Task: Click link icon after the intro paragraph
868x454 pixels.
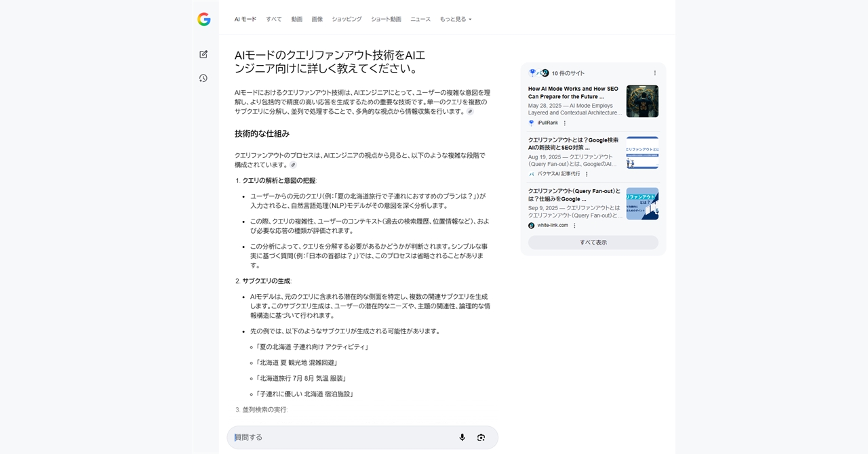Action: pyautogui.click(x=470, y=112)
